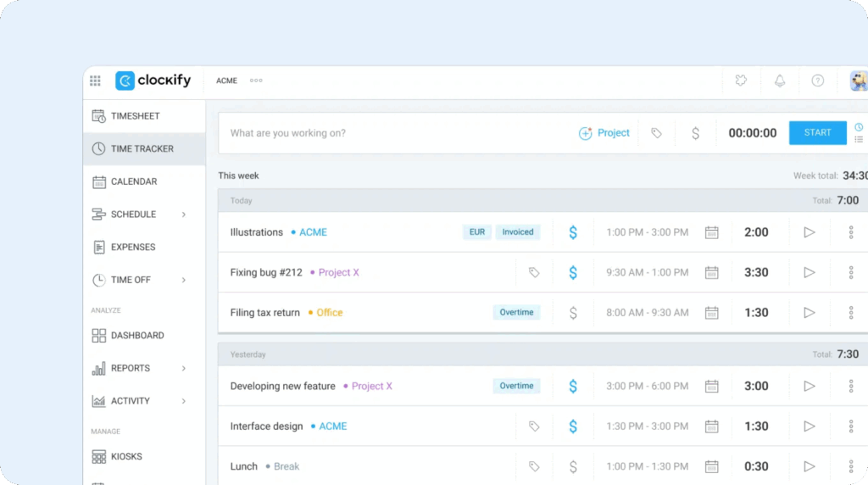Toggle billable on Interface design entry

click(573, 426)
